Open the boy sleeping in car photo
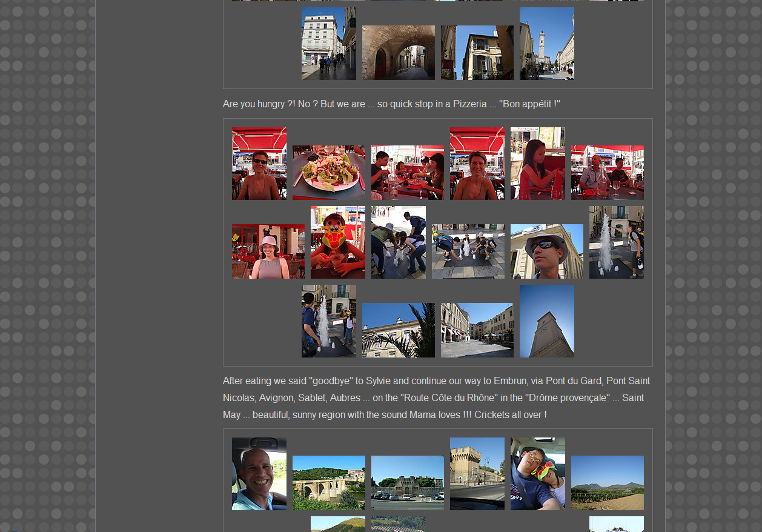Viewport: 762px width, 532px height. [537, 474]
